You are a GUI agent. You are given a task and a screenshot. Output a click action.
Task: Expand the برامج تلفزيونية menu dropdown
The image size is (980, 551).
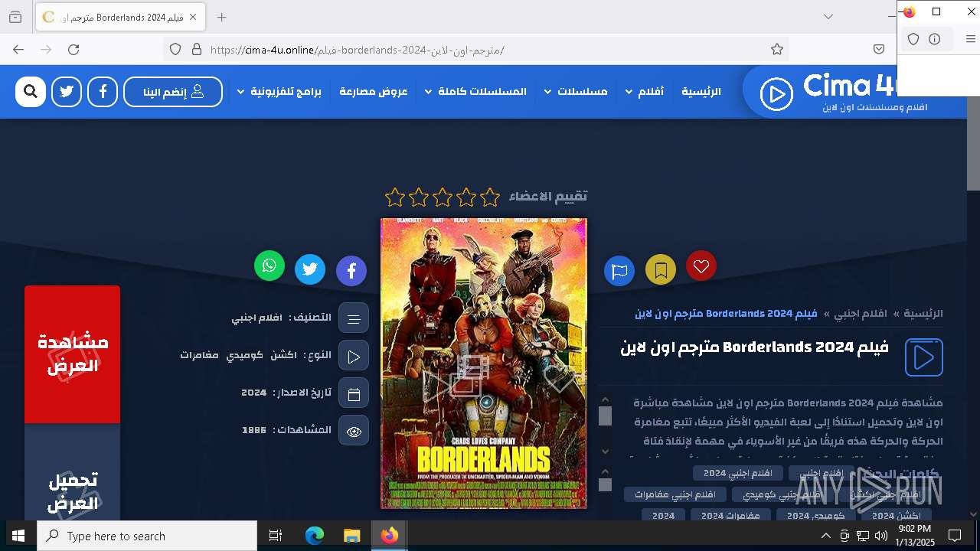click(279, 92)
